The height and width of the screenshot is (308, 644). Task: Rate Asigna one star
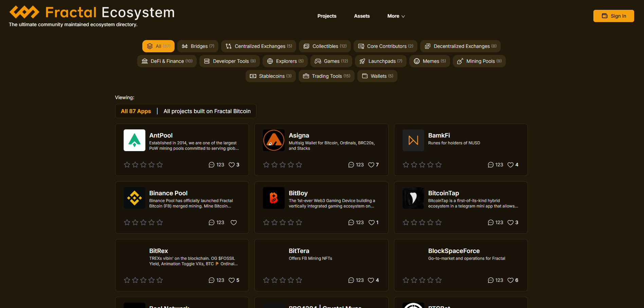click(x=266, y=165)
